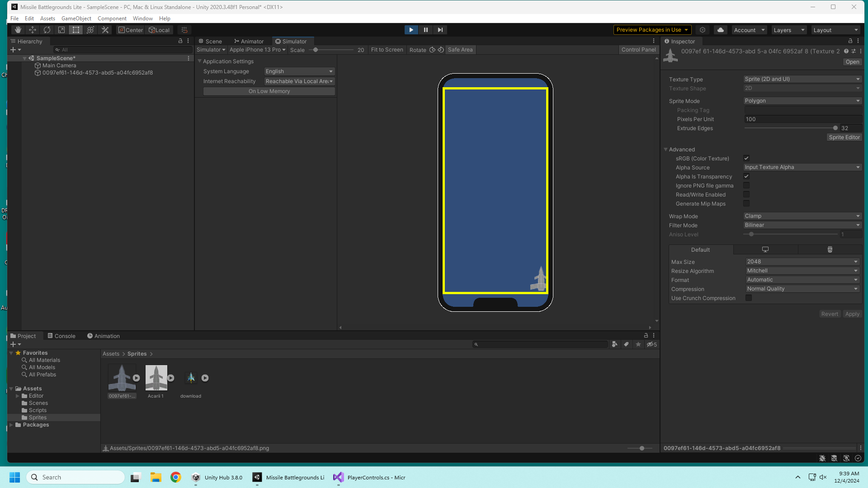Select the Rotate tool
The height and width of the screenshot is (488, 868).
coord(47,30)
